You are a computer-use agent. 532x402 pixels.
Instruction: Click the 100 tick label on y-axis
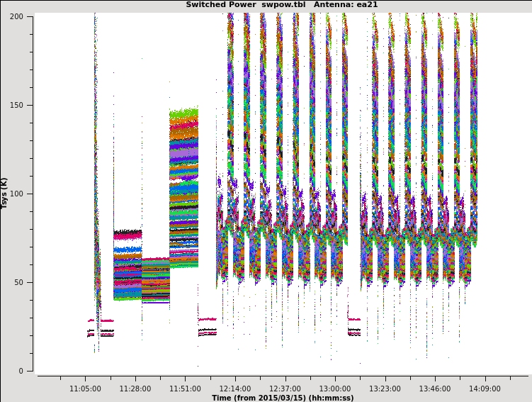tap(16, 194)
